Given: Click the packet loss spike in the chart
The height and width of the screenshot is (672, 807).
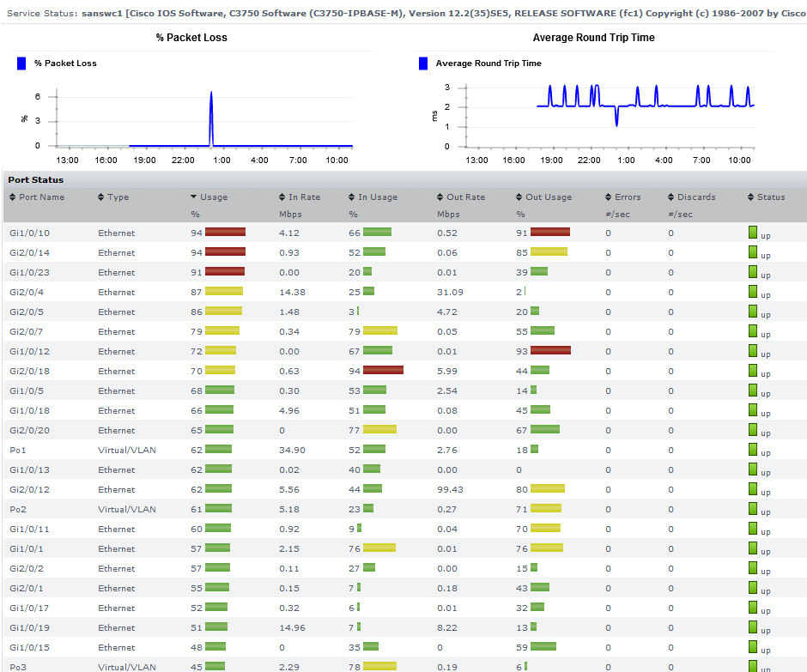Looking at the screenshot, I should click(211, 118).
